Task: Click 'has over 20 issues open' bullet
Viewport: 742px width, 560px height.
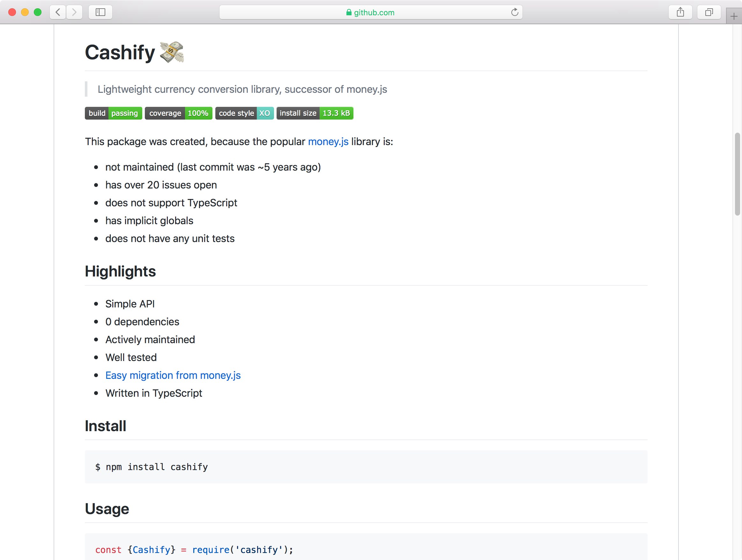Action: (x=161, y=185)
